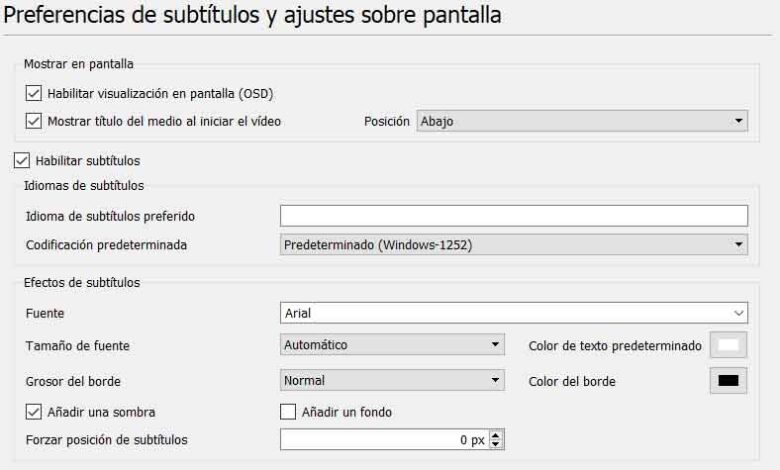Viewport: 780px width, 470px height.
Task: Open the Tamaño de fuente dropdown
Action: click(x=391, y=345)
